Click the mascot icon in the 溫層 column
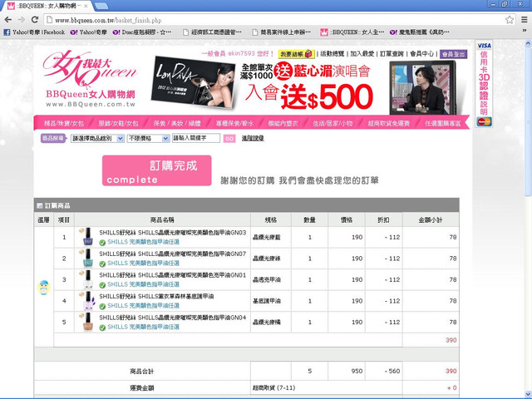The height and width of the screenshot is (399, 532). pos(44,288)
